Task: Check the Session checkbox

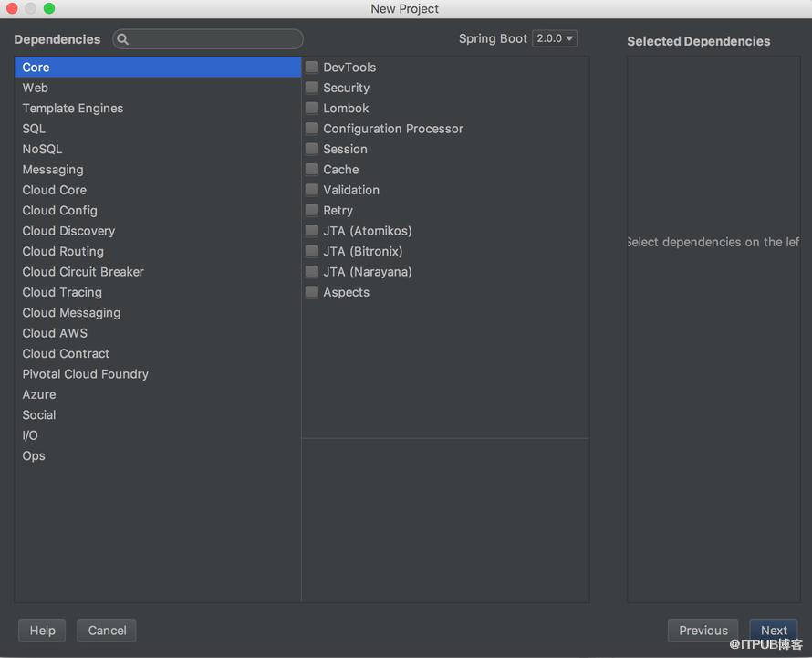Action: coord(311,149)
